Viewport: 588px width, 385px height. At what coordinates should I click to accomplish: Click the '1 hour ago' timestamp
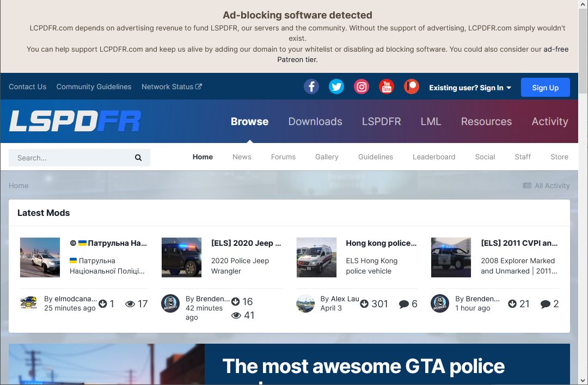click(x=473, y=308)
